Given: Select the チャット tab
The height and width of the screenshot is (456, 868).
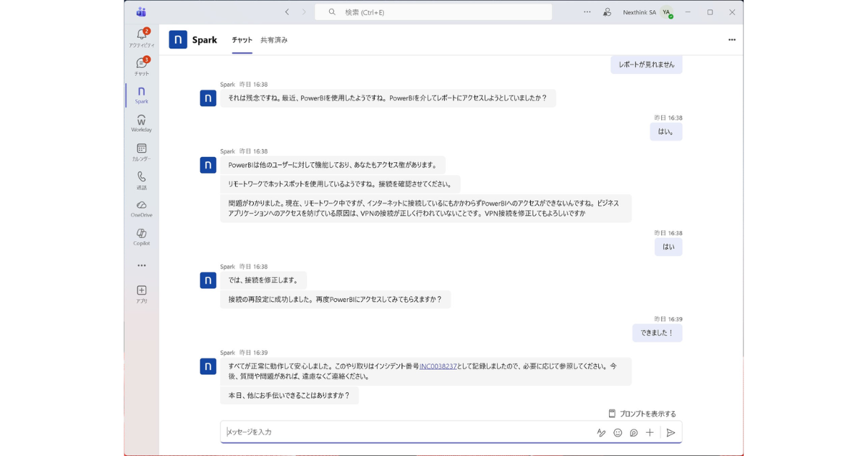Looking at the screenshot, I should pyautogui.click(x=241, y=40).
